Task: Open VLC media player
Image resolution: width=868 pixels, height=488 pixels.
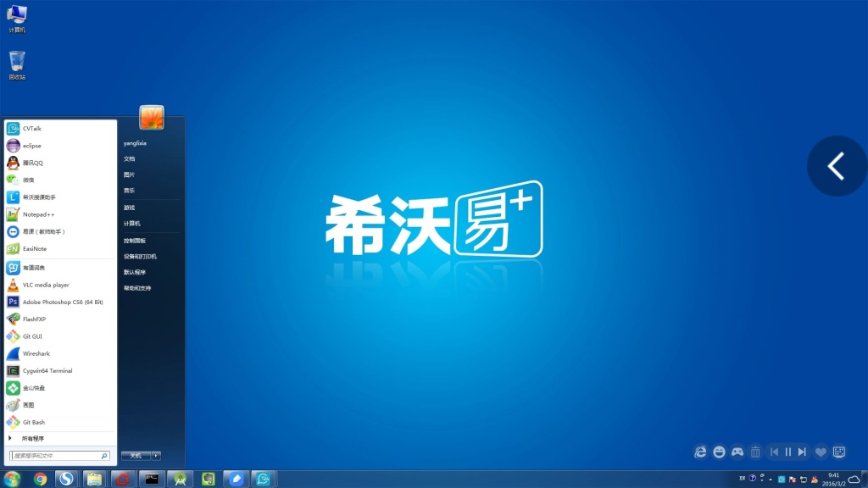Action: click(60, 285)
